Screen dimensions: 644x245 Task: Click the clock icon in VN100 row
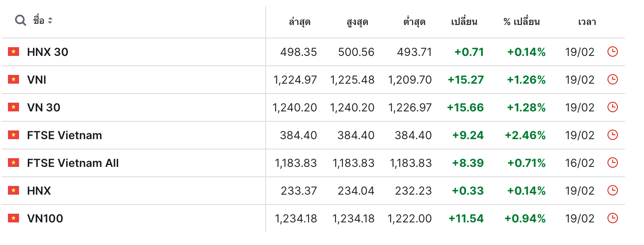tap(613, 218)
